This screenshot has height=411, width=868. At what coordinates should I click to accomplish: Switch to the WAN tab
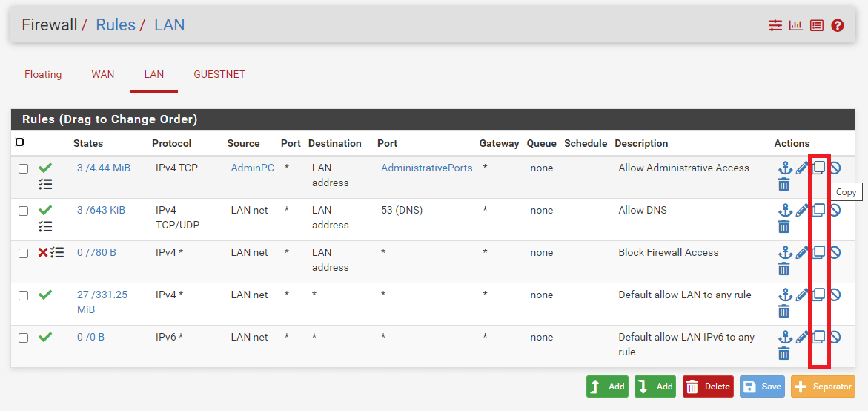tap(103, 74)
